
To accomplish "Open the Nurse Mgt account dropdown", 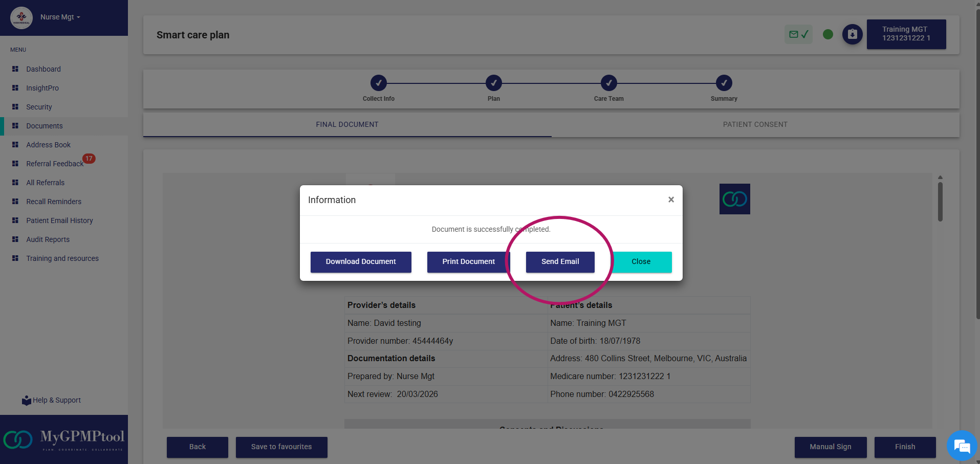I will point(59,17).
